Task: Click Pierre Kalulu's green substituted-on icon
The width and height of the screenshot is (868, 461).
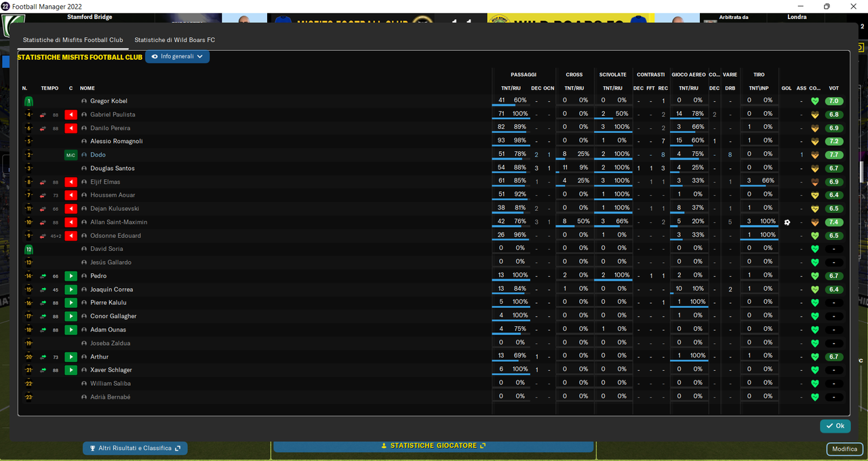Action: pos(71,303)
